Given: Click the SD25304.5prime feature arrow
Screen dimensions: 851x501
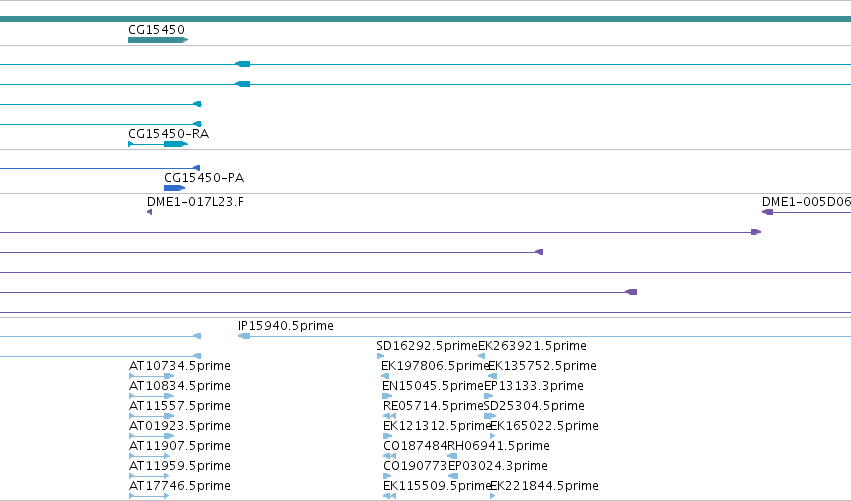Looking at the screenshot, I should click(490, 416).
